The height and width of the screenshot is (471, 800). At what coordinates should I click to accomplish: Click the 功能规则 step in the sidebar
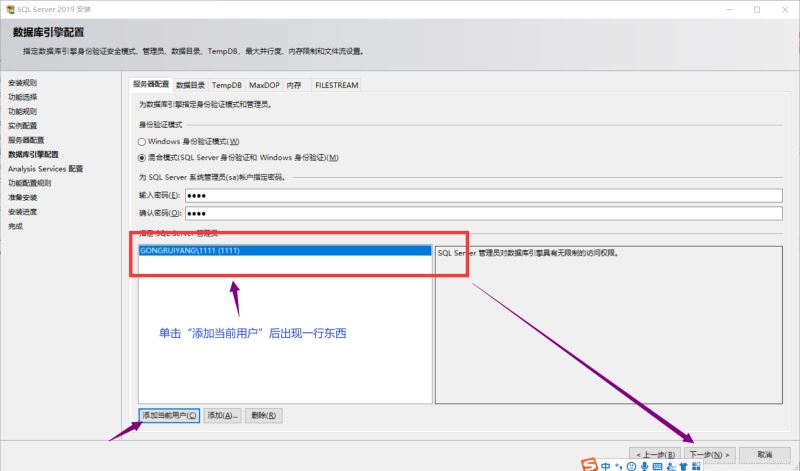[x=22, y=111]
